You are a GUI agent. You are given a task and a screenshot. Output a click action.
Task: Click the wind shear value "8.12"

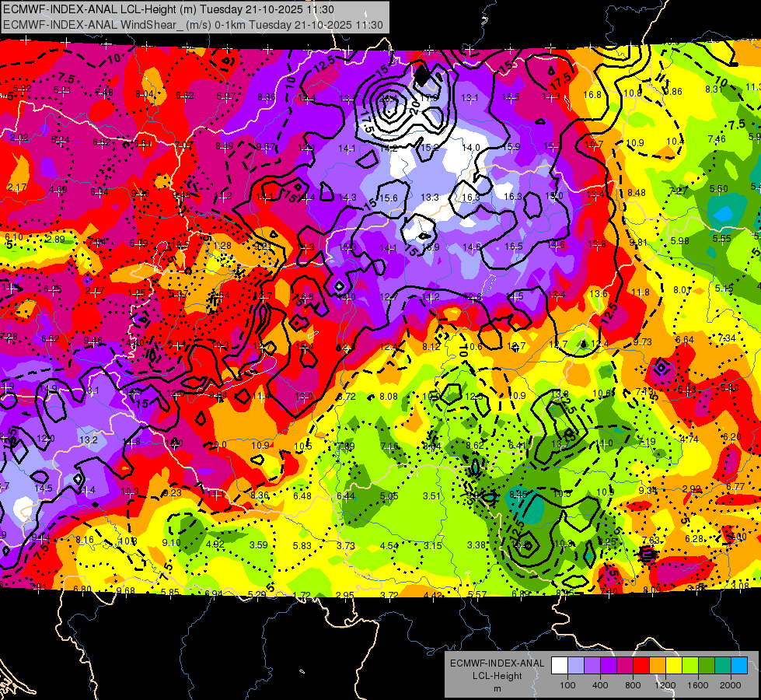pyautogui.click(x=431, y=346)
